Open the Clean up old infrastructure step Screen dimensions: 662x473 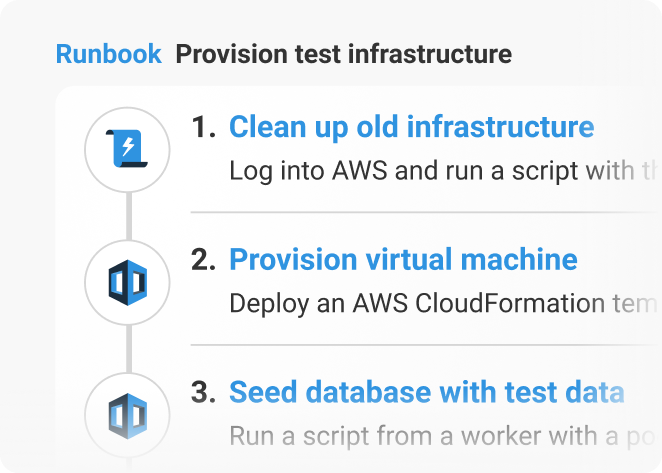coord(412,127)
